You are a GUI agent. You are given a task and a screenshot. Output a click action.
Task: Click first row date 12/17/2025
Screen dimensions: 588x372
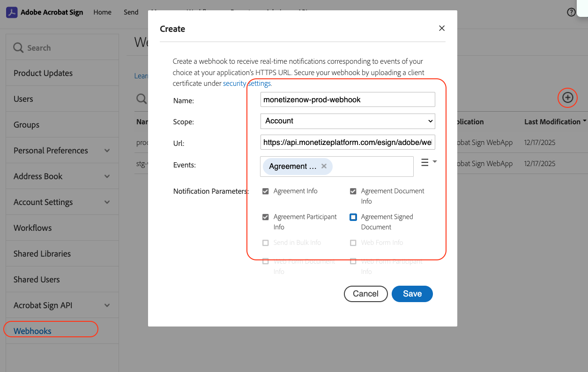click(x=540, y=143)
